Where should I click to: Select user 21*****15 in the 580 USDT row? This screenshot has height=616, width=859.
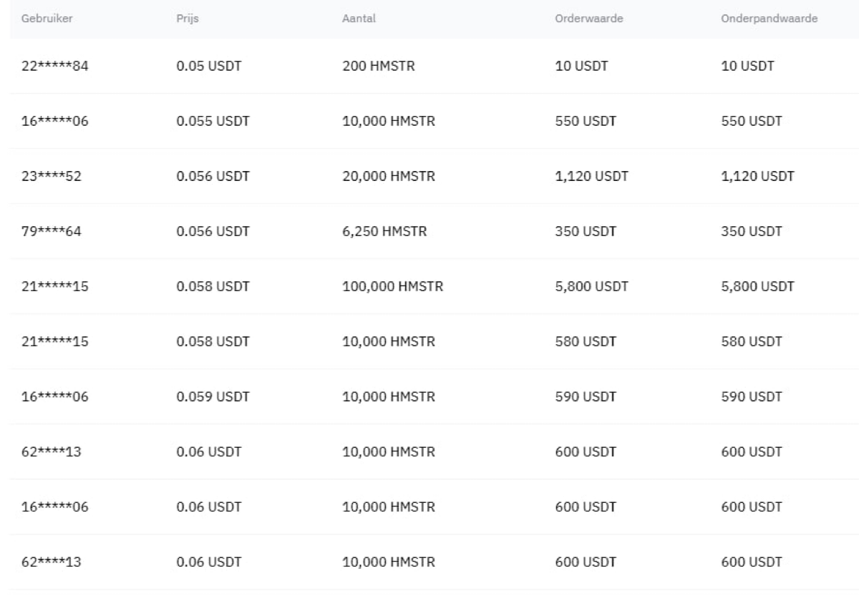pyautogui.click(x=55, y=342)
